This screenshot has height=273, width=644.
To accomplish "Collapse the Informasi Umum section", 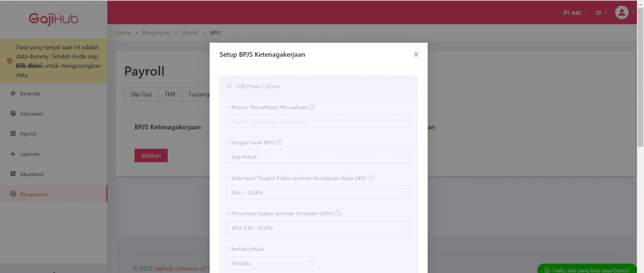I will pyautogui.click(x=229, y=86).
